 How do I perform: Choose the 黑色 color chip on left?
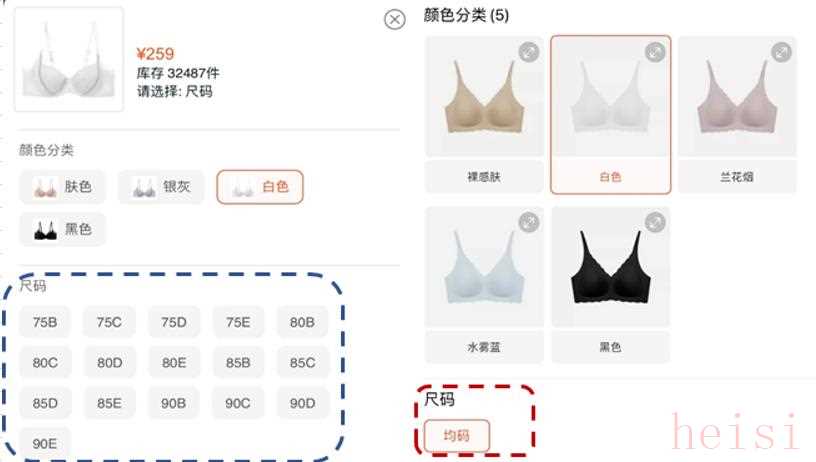62,229
